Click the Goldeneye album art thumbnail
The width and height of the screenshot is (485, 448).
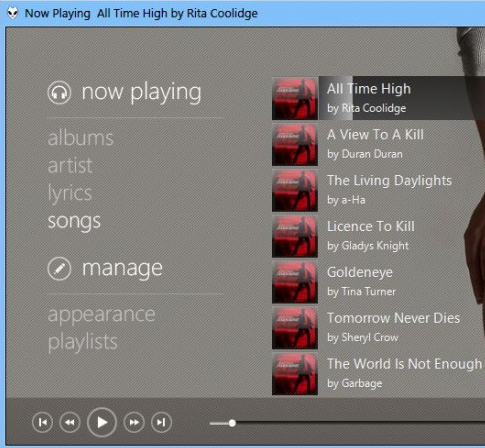(x=295, y=282)
